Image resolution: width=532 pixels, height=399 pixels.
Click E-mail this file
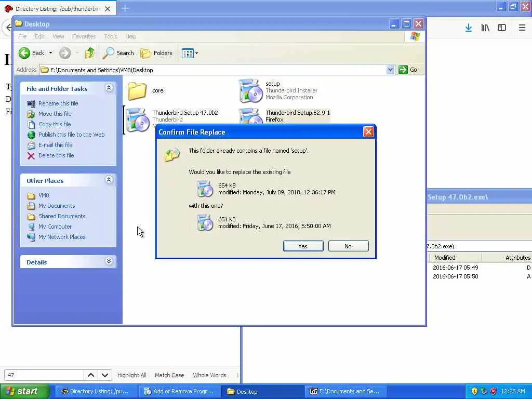pyautogui.click(x=55, y=145)
